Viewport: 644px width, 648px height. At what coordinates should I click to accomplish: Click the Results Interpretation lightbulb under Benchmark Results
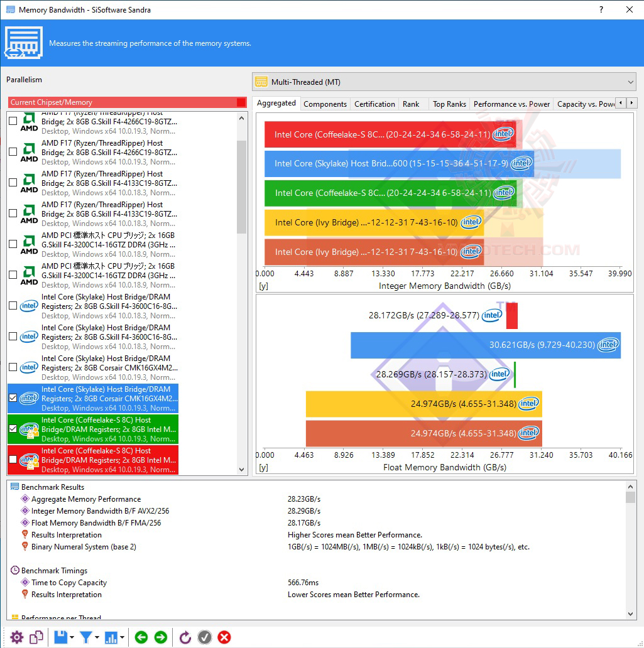click(25, 535)
